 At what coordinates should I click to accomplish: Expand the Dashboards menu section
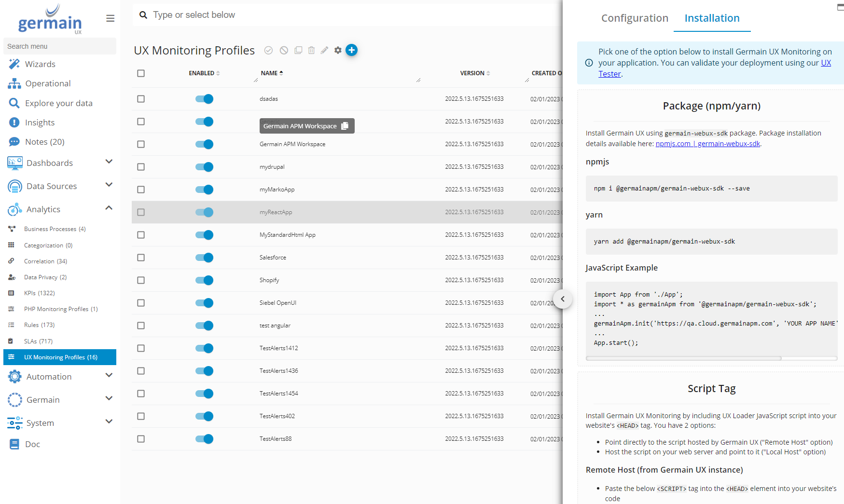point(109,162)
